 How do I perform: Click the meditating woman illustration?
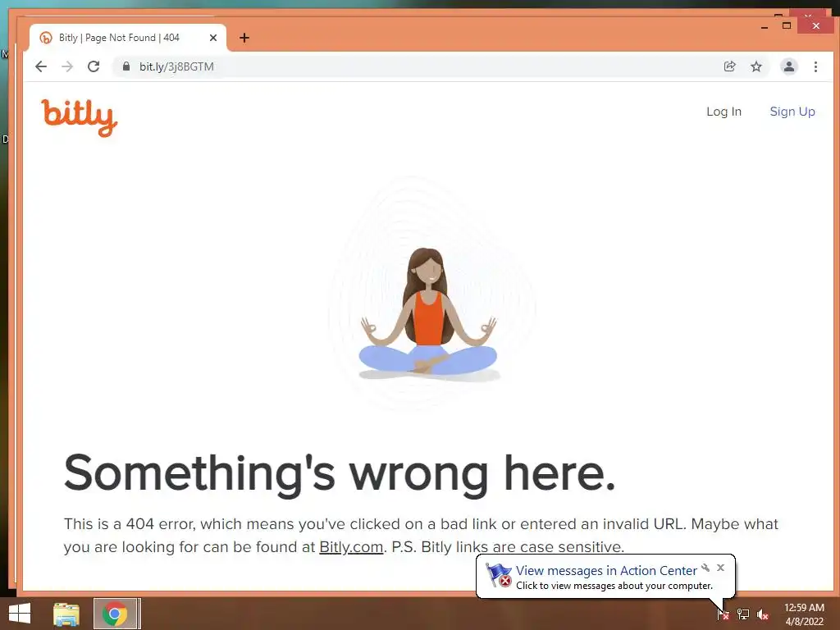tap(427, 313)
